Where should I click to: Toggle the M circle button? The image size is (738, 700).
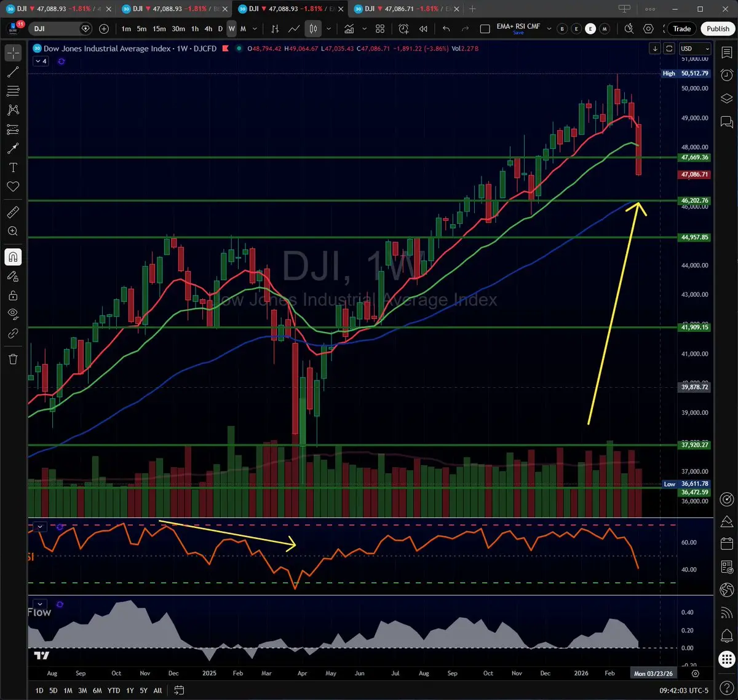click(605, 29)
